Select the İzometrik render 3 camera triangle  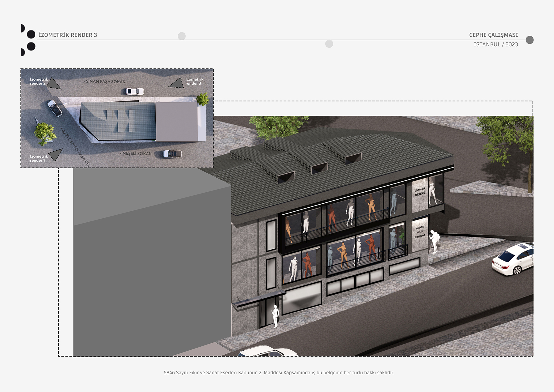(177, 84)
